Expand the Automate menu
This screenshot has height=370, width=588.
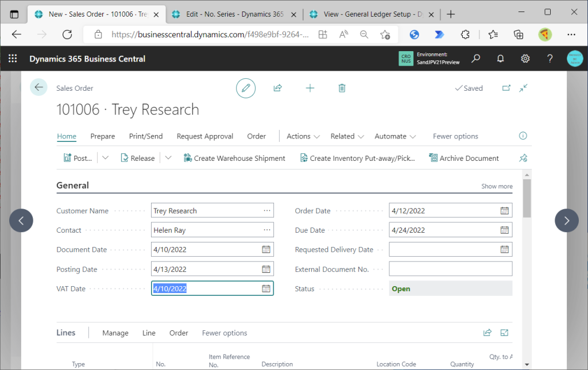(x=395, y=136)
